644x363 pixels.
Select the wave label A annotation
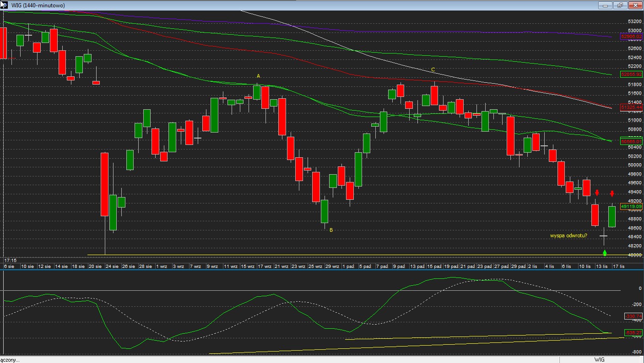(x=258, y=76)
